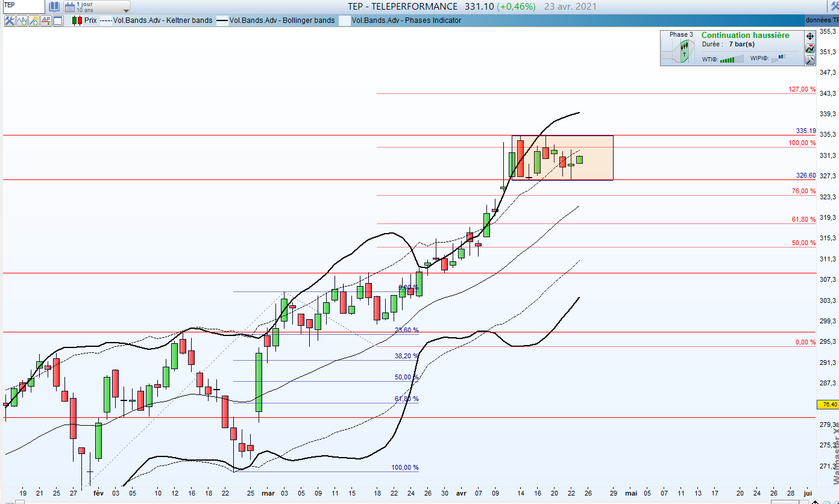Click the 'fév' month label on time axis
This screenshot has height=504, width=839.
98,493
